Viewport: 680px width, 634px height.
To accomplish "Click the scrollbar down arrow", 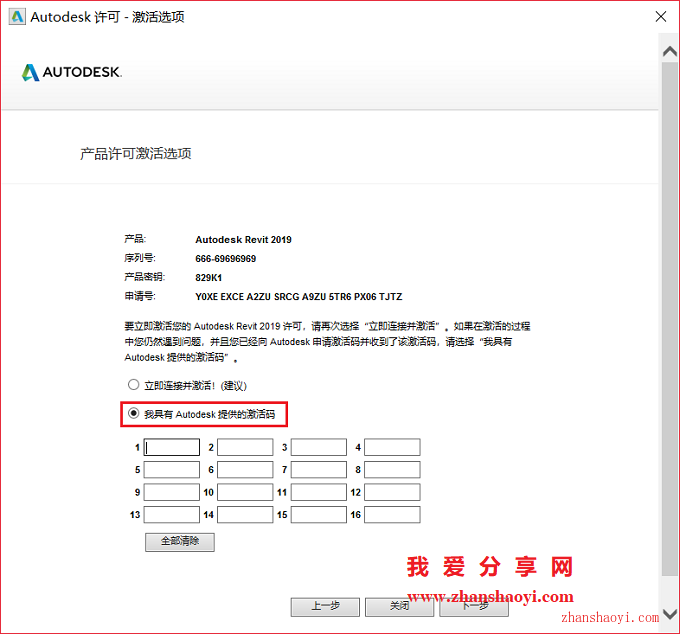I will 670,614.
